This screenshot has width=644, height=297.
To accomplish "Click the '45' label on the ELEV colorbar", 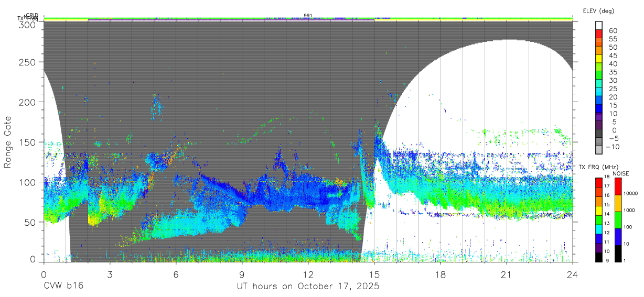I will pos(613,56).
